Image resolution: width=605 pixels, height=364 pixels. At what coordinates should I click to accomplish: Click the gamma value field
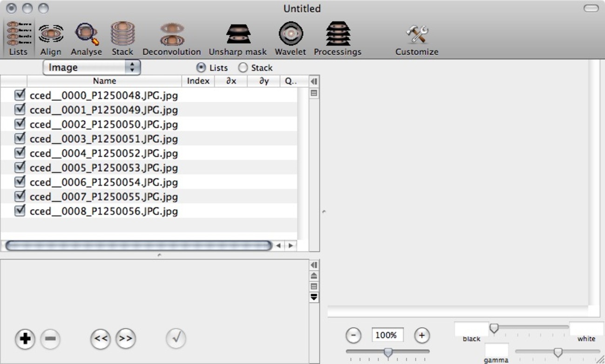click(x=497, y=350)
